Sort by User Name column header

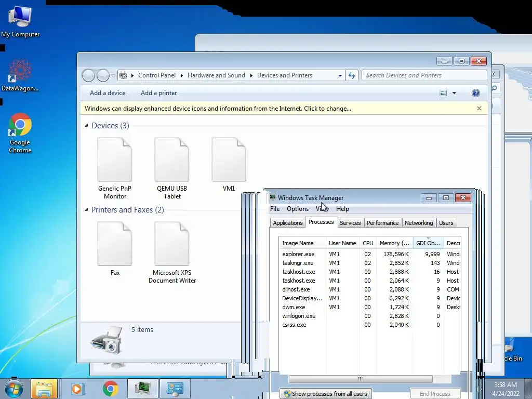[x=342, y=243]
